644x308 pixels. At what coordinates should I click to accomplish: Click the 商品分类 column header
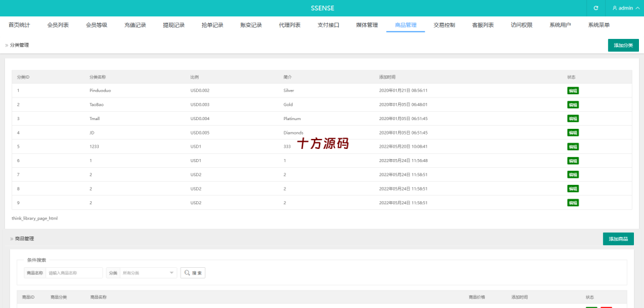point(58,297)
